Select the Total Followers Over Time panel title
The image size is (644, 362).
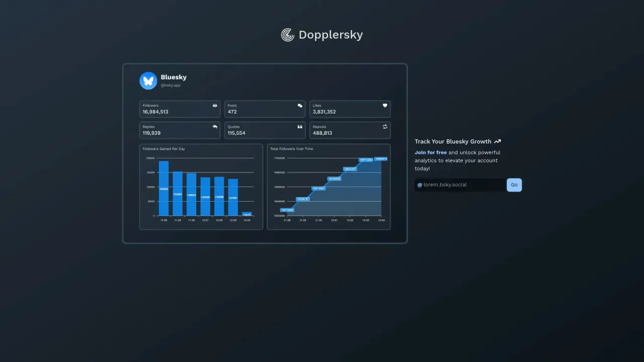(x=291, y=149)
